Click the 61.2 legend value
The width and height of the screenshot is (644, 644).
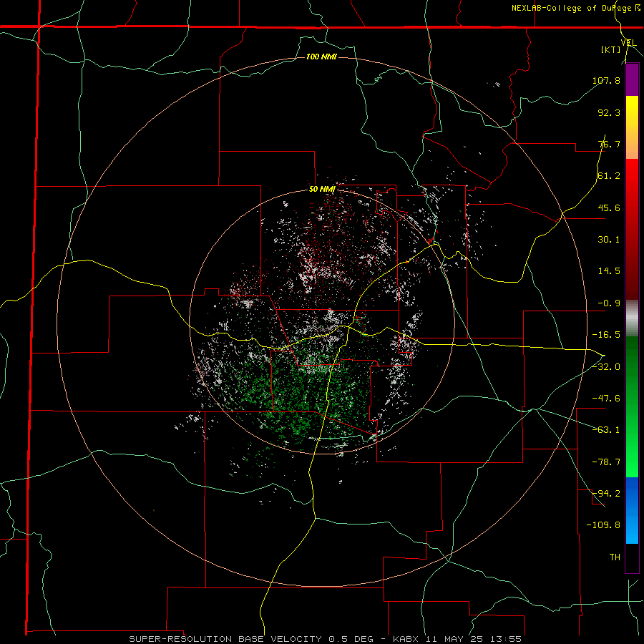pos(609,176)
